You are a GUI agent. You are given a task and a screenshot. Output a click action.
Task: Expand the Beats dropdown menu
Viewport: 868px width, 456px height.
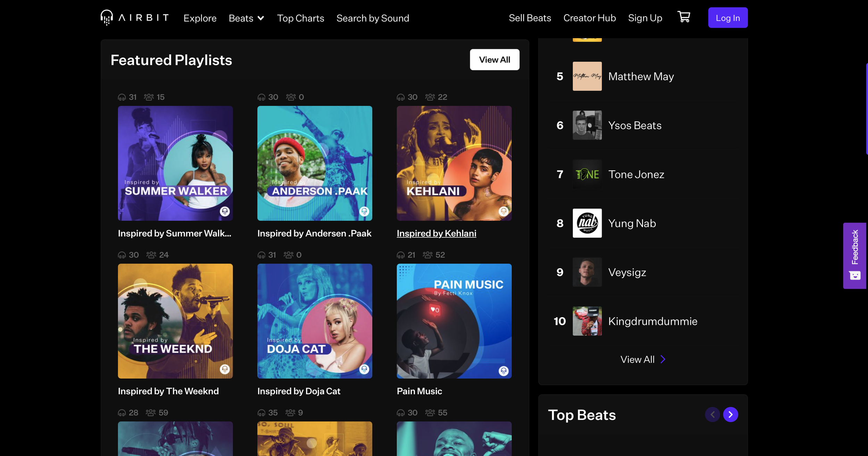[x=247, y=18]
